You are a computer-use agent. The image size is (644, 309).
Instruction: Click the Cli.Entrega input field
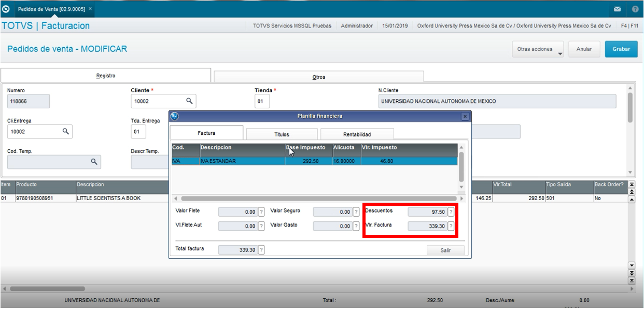click(39, 132)
